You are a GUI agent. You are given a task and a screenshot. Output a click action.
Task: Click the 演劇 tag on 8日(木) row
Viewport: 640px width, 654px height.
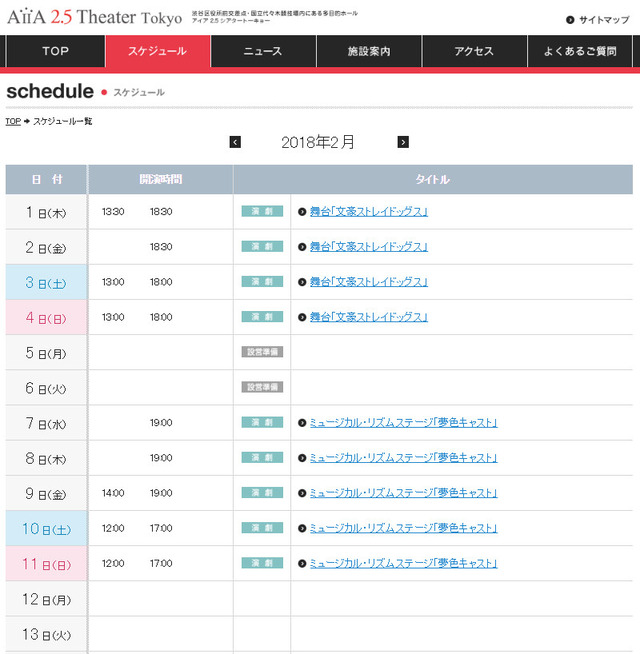pyautogui.click(x=262, y=457)
